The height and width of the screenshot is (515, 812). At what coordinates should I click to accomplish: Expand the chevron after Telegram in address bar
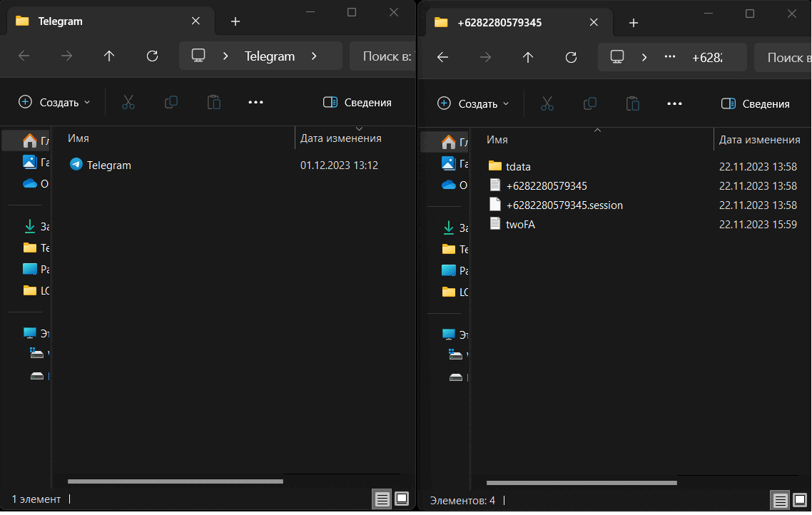[x=314, y=56]
